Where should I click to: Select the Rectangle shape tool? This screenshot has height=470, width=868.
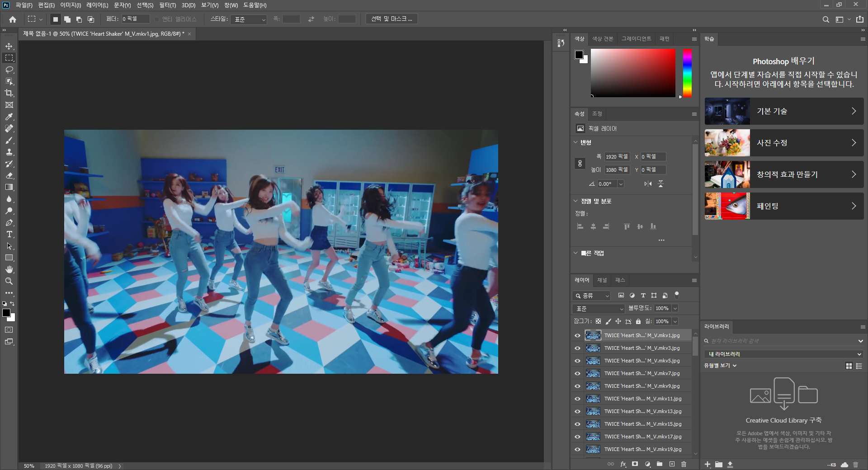(x=9, y=258)
